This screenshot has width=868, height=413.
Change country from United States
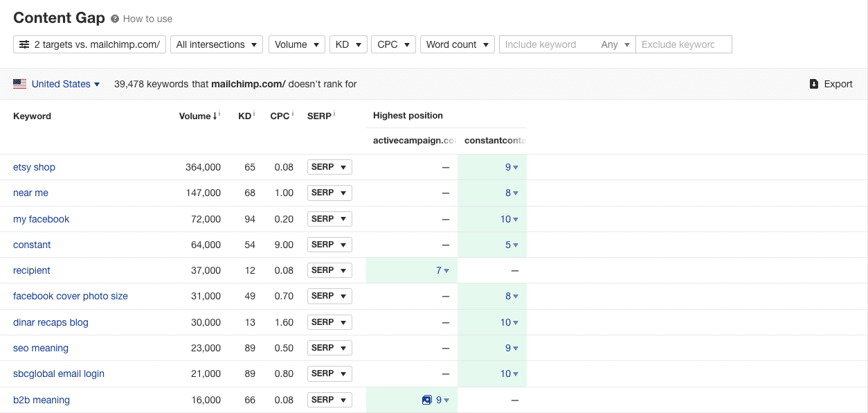[57, 84]
